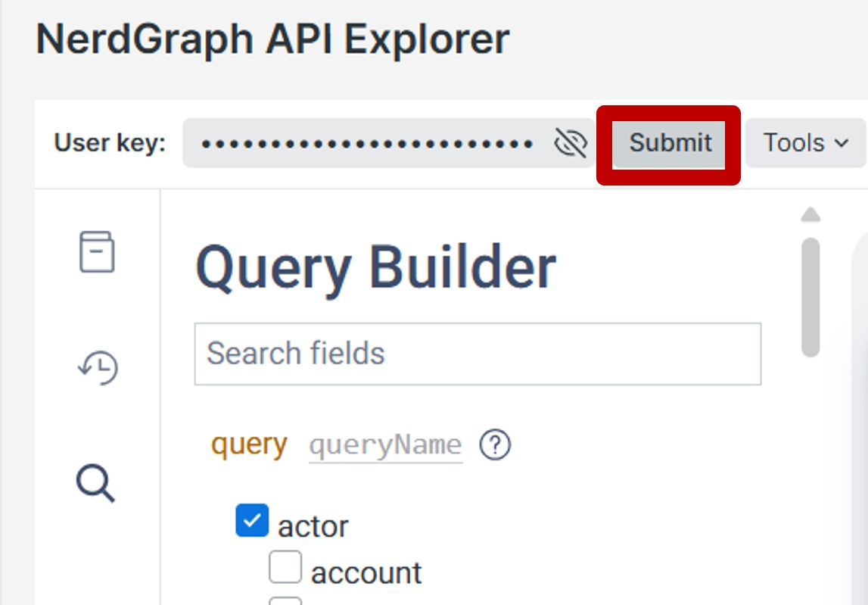The width and height of the screenshot is (868, 605).
Task: Click the NerdGraph API Explorer title
Action: tap(272, 39)
